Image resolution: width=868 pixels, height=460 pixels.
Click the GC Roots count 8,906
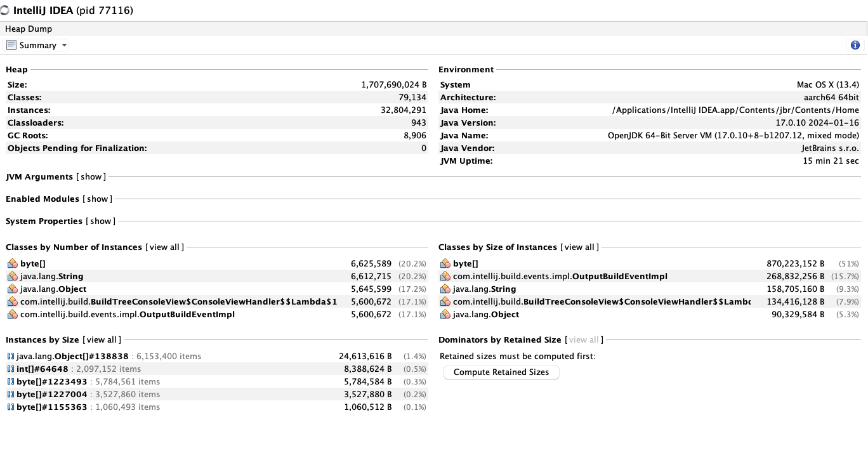tap(415, 136)
